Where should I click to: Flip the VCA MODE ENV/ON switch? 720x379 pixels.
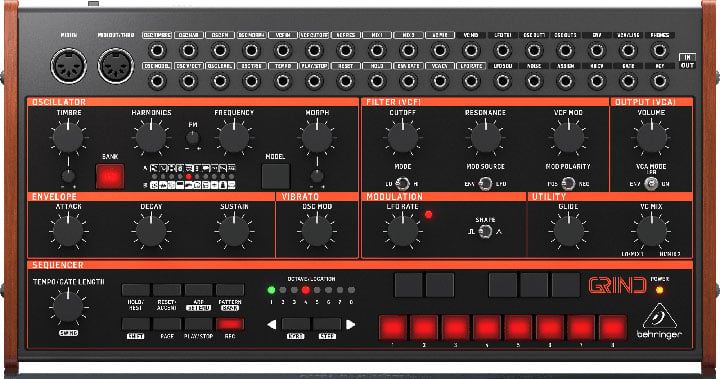651,184
